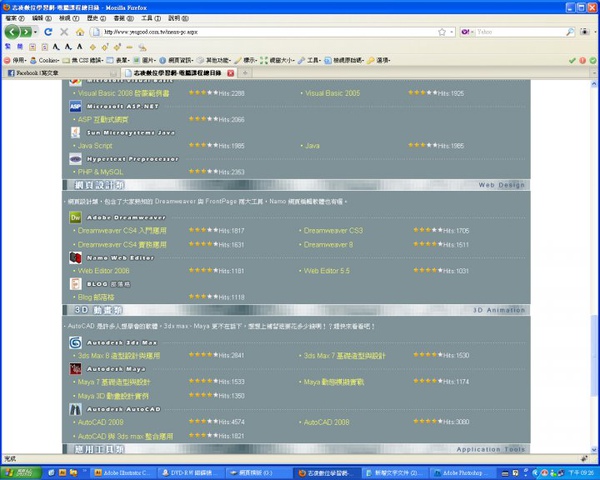This screenshot has width=600, height=480.
Task: Go back with the green back arrow
Action: point(12,32)
